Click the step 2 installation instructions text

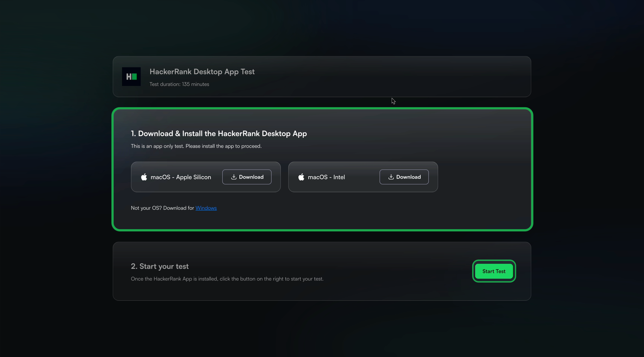coord(227,279)
